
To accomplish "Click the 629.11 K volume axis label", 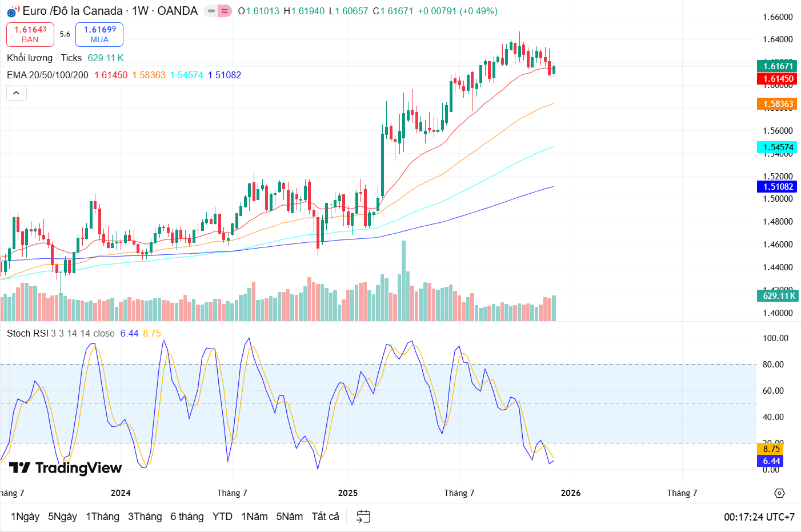I will coord(778,296).
